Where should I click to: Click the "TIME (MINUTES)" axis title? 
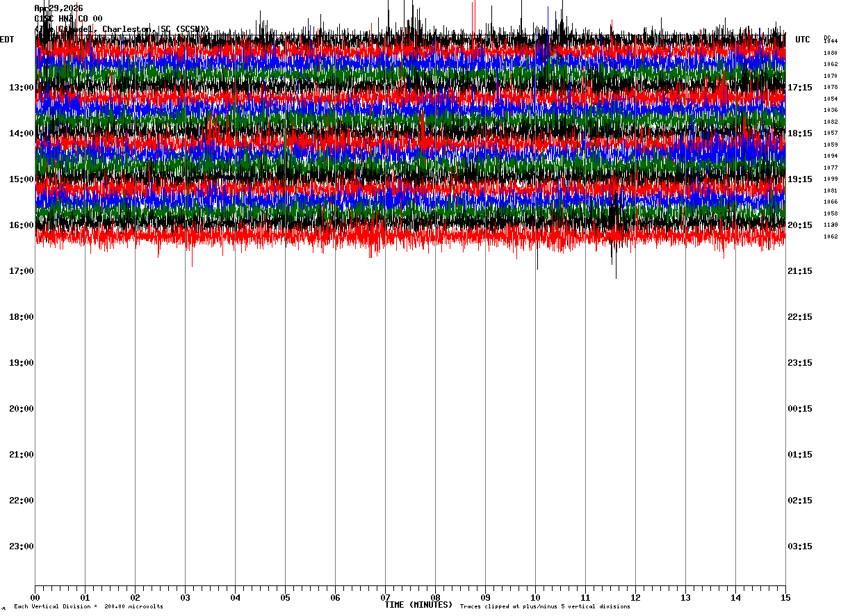click(x=418, y=605)
